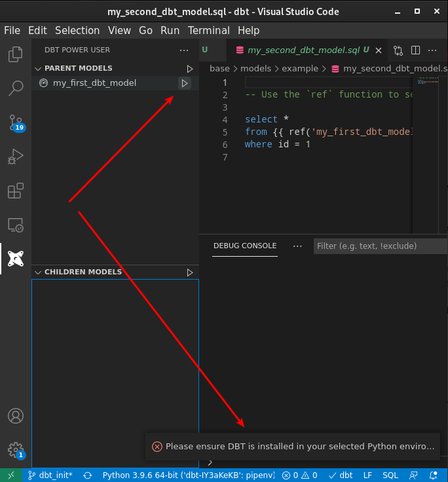Change the LF end-of-line sequence

click(367, 475)
